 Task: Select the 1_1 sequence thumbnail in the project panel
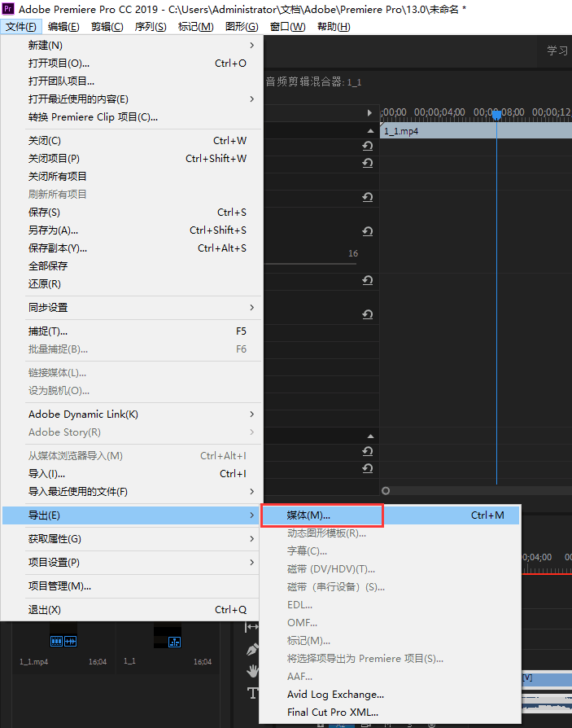click(x=168, y=637)
